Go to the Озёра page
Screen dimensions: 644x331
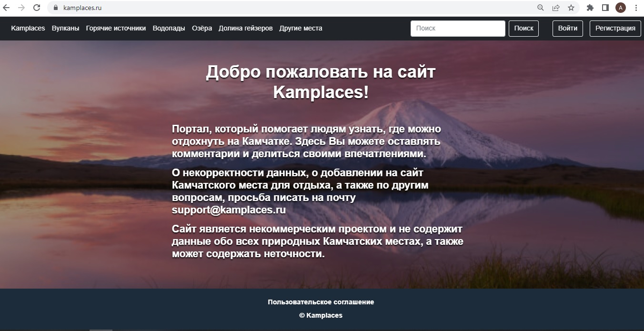(x=202, y=28)
